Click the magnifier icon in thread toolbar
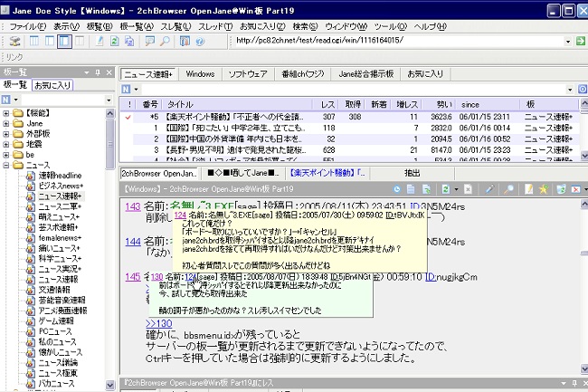The width and height of the screenshot is (588, 392). point(508,189)
